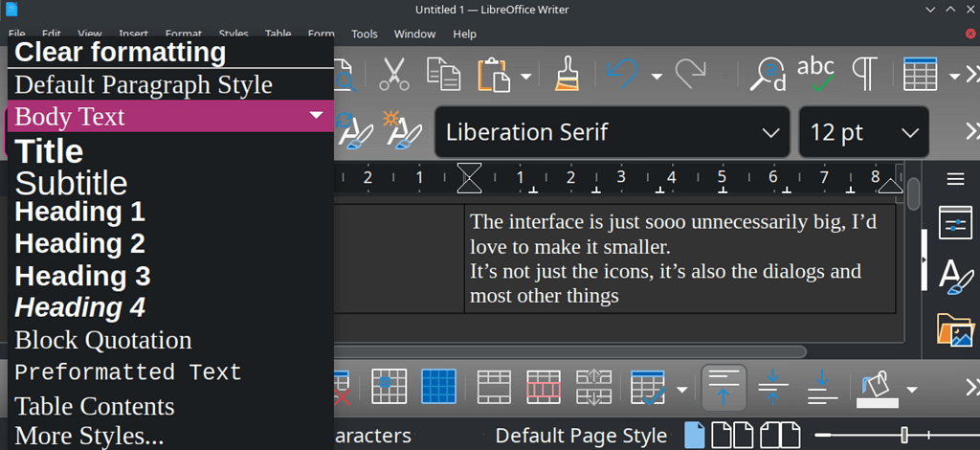
Task: Expand the hidden table toolbar buttons chevron
Action: click(972, 388)
